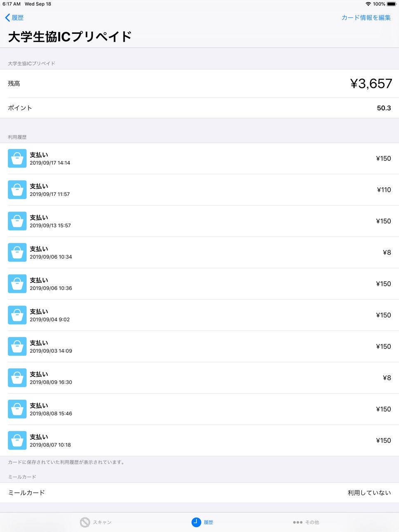The width and height of the screenshot is (399, 532).
Task: Open the ミールカード 利用していない row
Action: tap(199, 493)
